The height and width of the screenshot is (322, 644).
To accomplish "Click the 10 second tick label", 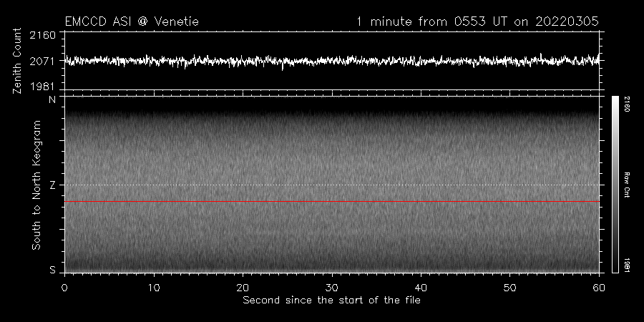I will (154, 288).
